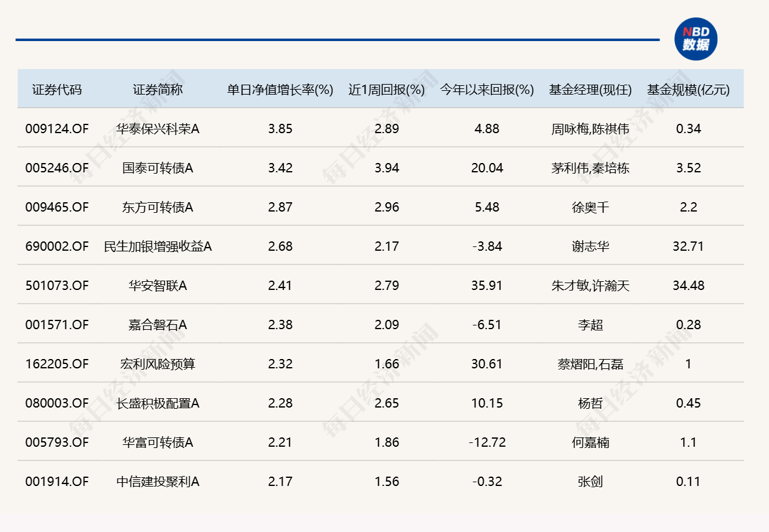Select fund code 001914.OF

pos(57,482)
